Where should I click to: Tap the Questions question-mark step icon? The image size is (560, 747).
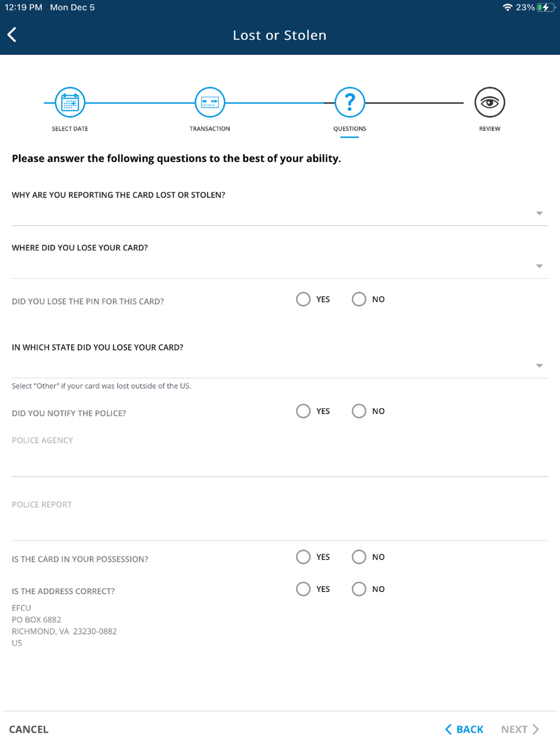(x=350, y=102)
